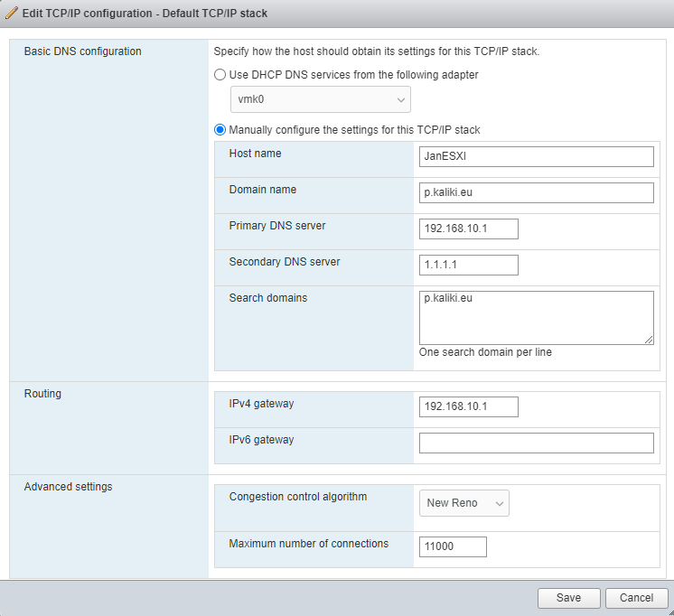Click the IPv4 gateway input field
674x616 pixels.
tap(468, 406)
